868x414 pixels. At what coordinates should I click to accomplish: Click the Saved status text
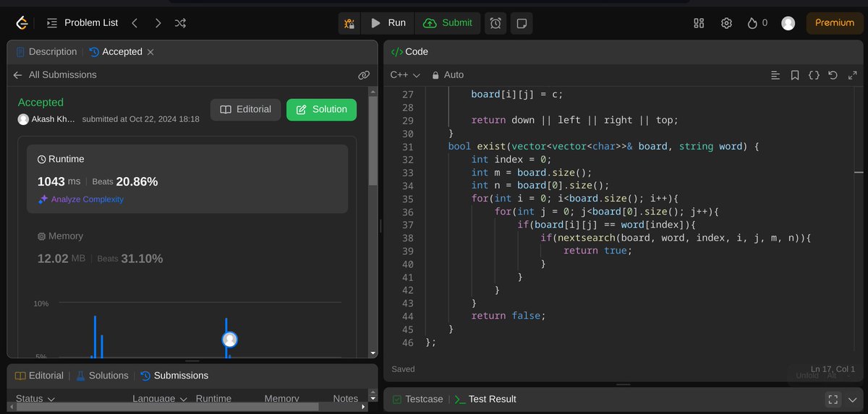pyautogui.click(x=403, y=369)
